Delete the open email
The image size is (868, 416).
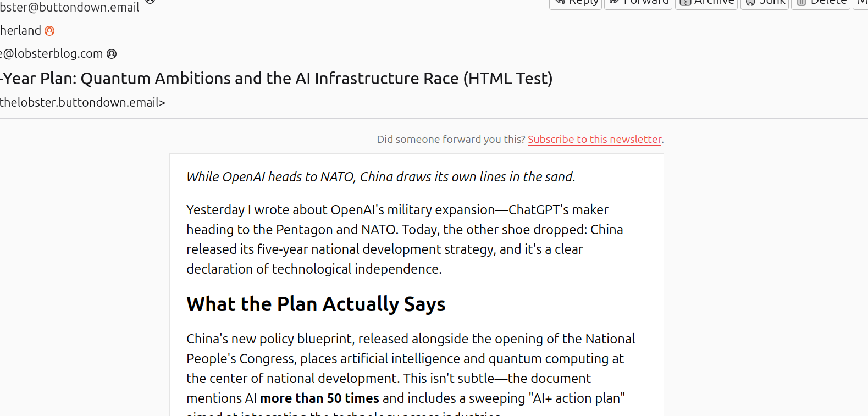(x=821, y=3)
